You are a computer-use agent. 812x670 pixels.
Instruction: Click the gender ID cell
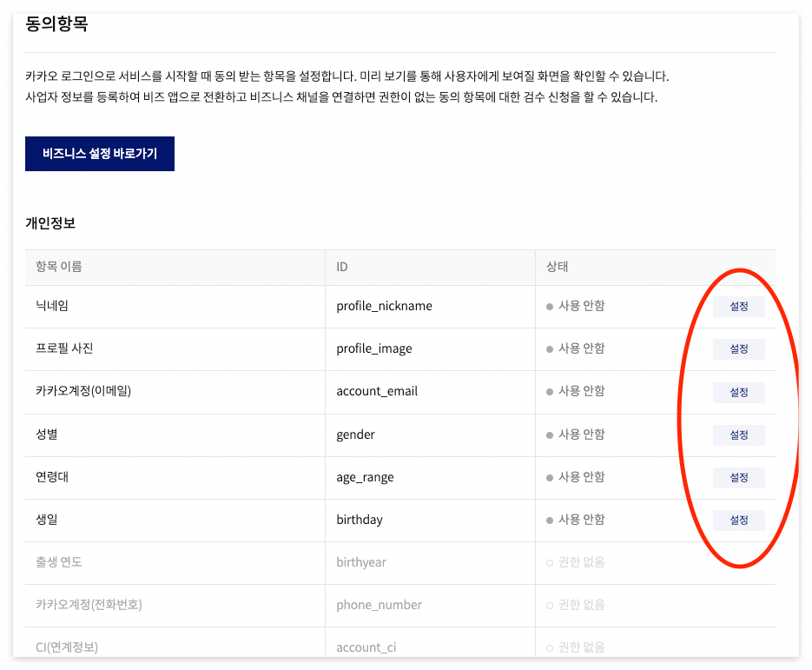[x=355, y=435]
